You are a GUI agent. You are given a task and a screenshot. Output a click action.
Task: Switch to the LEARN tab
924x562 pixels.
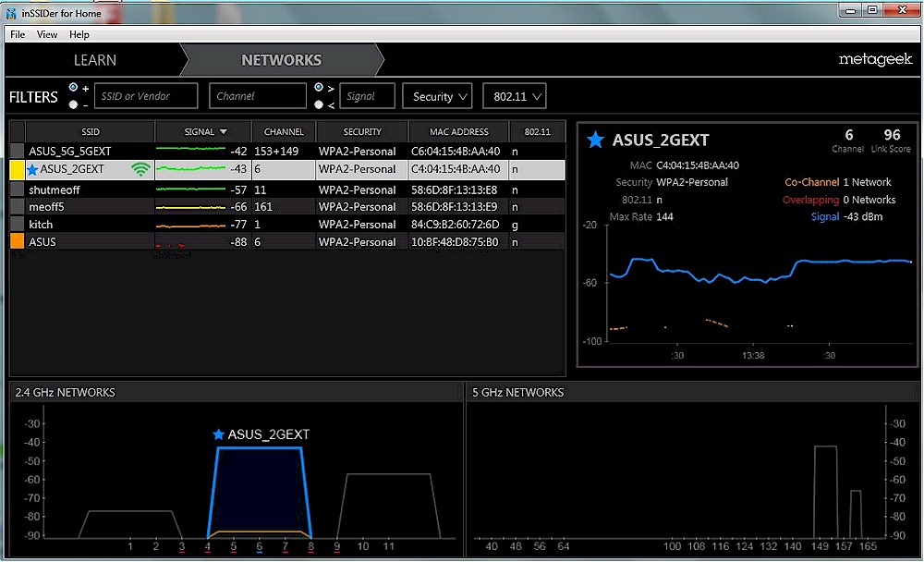(x=95, y=60)
